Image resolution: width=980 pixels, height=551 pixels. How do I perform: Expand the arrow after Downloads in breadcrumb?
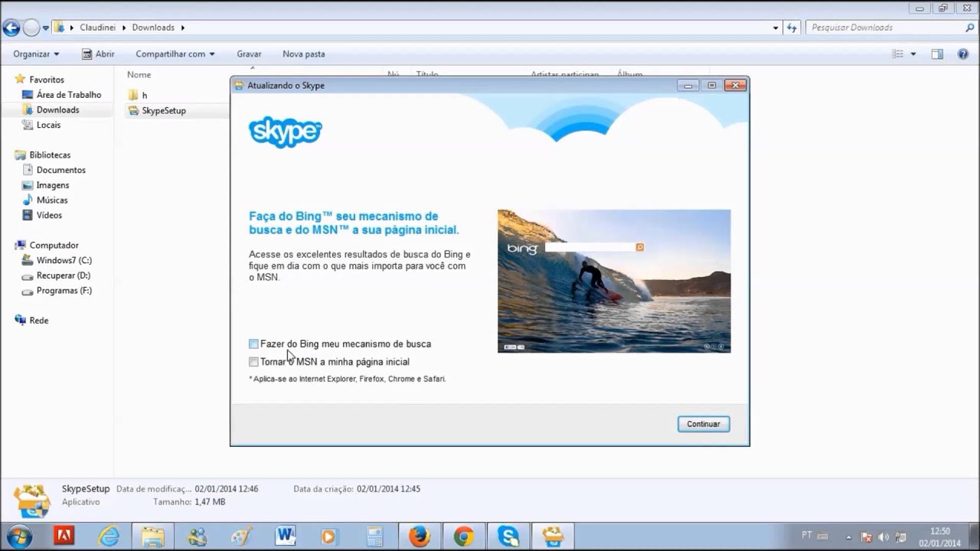pyautogui.click(x=182, y=28)
